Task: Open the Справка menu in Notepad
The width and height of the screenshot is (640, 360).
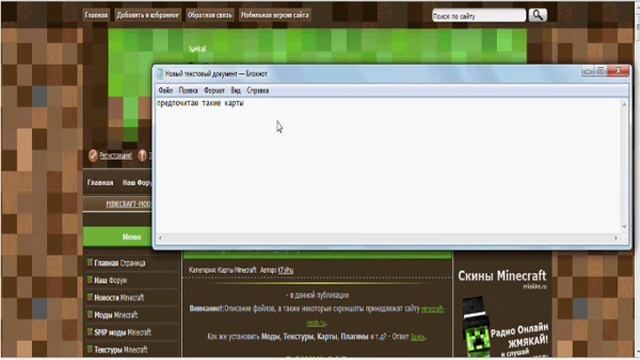Action: [258, 90]
